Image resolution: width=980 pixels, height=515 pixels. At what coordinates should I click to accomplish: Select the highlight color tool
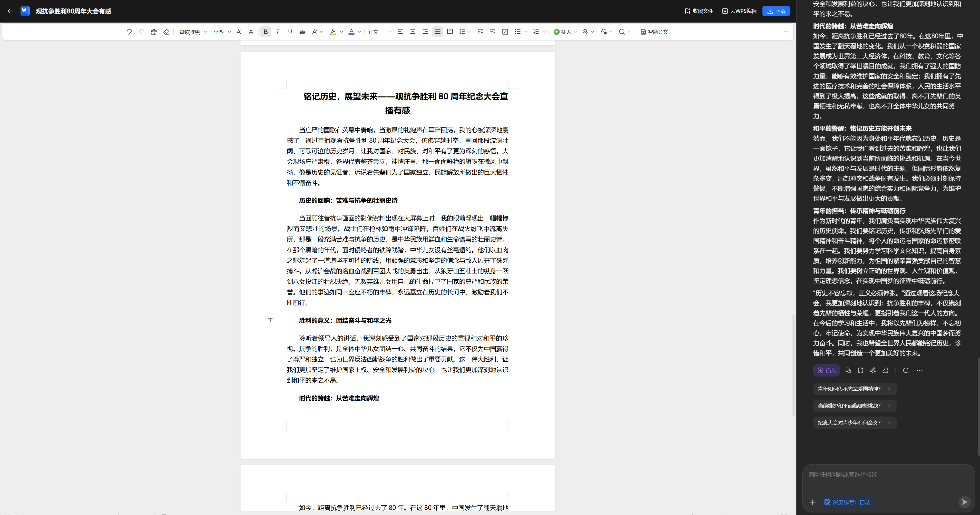click(x=333, y=32)
